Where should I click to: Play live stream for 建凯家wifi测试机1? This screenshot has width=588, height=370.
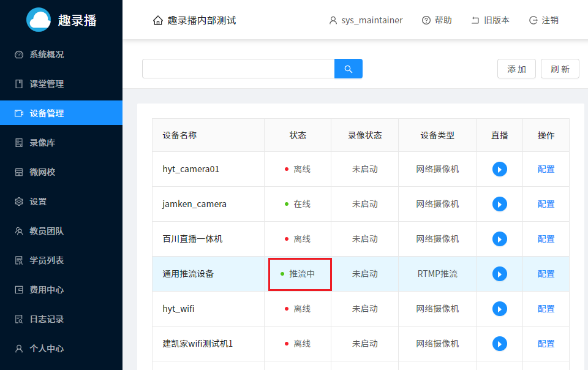click(x=500, y=344)
